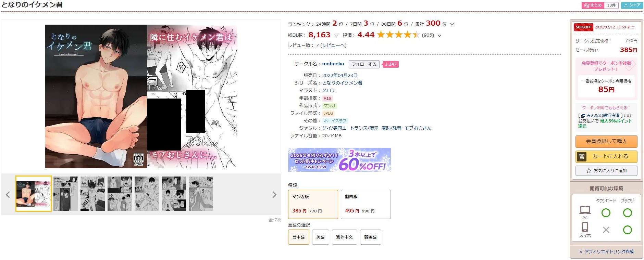Open the ボーイズラブ tag
Image resolution: width=644 pixels, height=260 pixels.
[x=335, y=121]
